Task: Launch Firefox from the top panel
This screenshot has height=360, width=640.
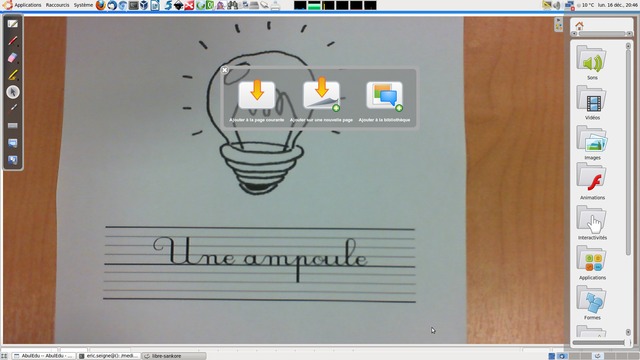Action: click(x=100, y=5)
